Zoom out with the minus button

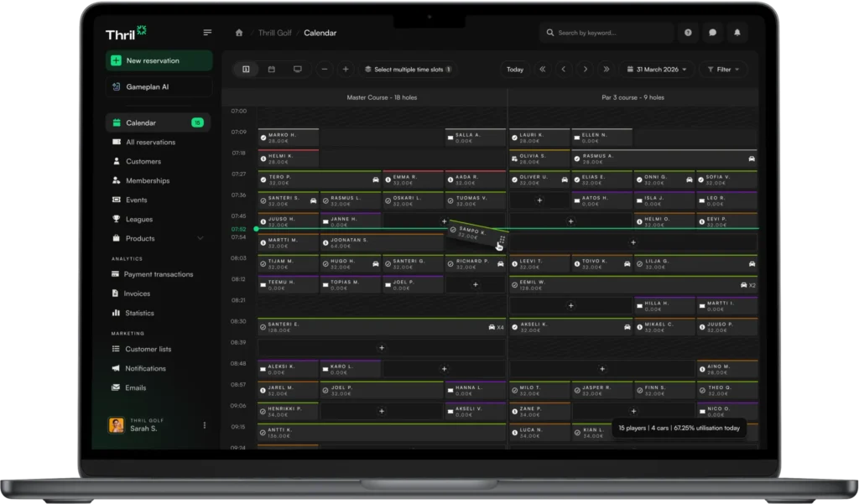[x=325, y=70]
